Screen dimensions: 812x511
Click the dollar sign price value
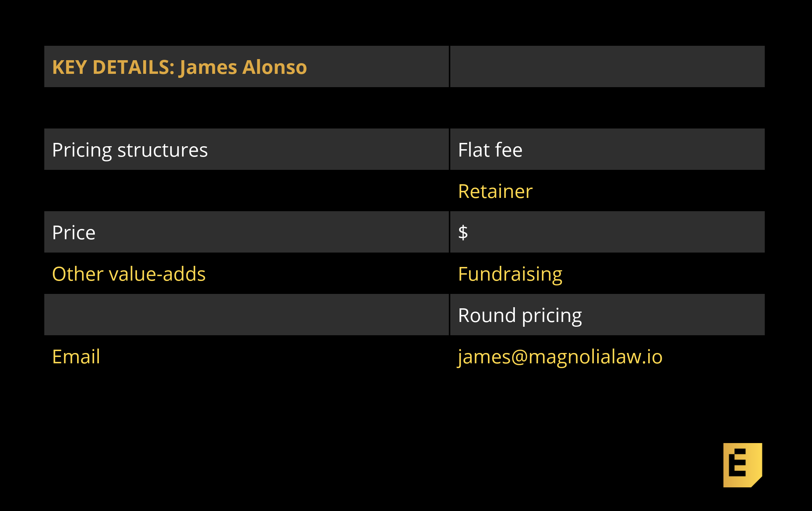pyautogui.click(x=463, y=233)
